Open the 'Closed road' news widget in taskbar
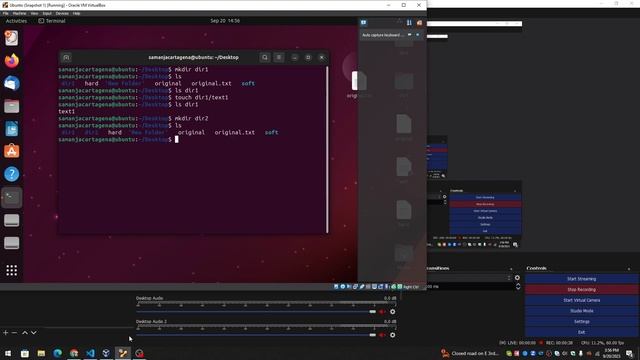 pyautogui.click(x=469, y=353)
